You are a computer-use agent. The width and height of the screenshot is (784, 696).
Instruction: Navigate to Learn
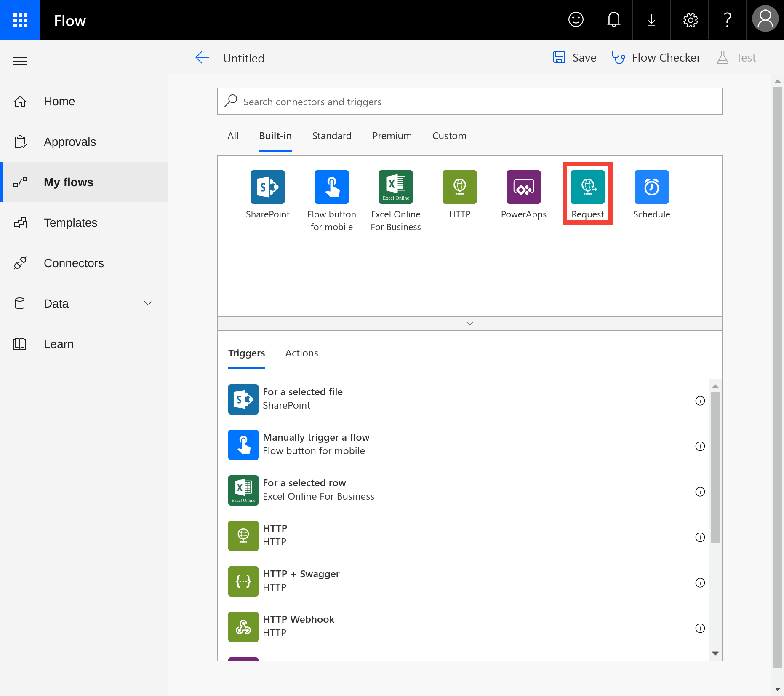84,344
